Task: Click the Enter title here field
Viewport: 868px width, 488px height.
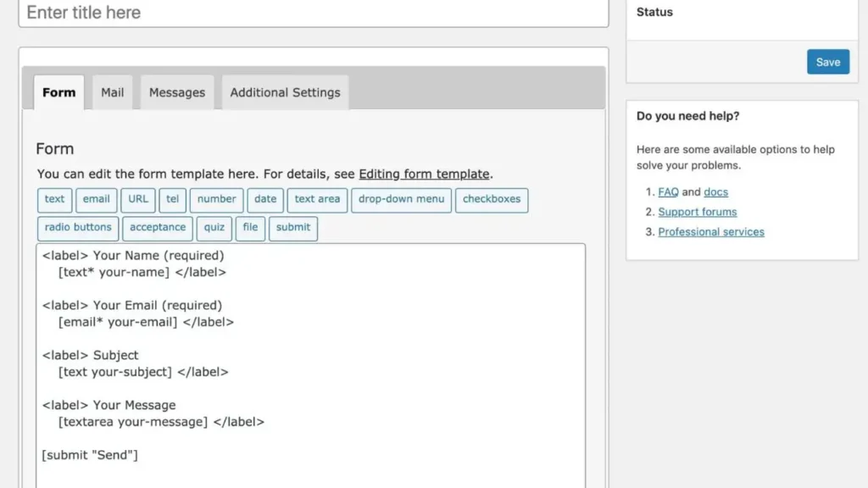Action: click(314, 13)
